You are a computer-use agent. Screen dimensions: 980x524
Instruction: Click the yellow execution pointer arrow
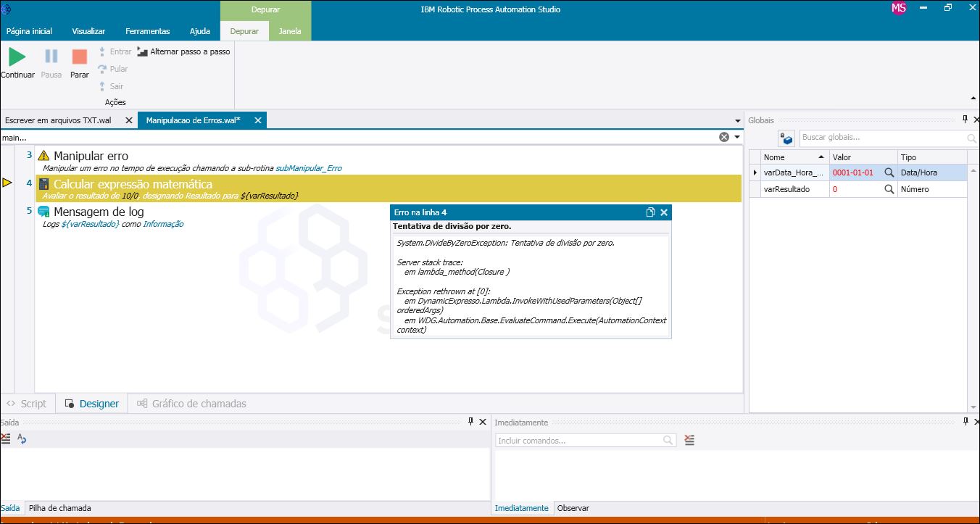[x=7, y=183]
